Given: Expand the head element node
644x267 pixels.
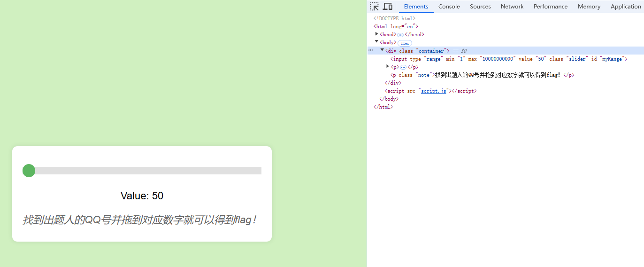Looking at the screenshot, I should tap(376, 34).
